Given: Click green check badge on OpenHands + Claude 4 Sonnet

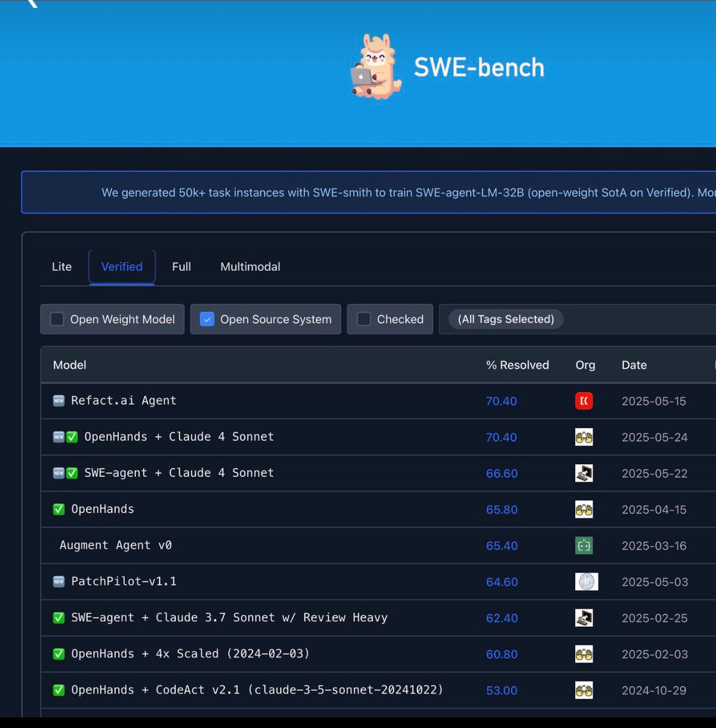Looking at the screenshot, I should pyautogui.click(x=72, y=437).
